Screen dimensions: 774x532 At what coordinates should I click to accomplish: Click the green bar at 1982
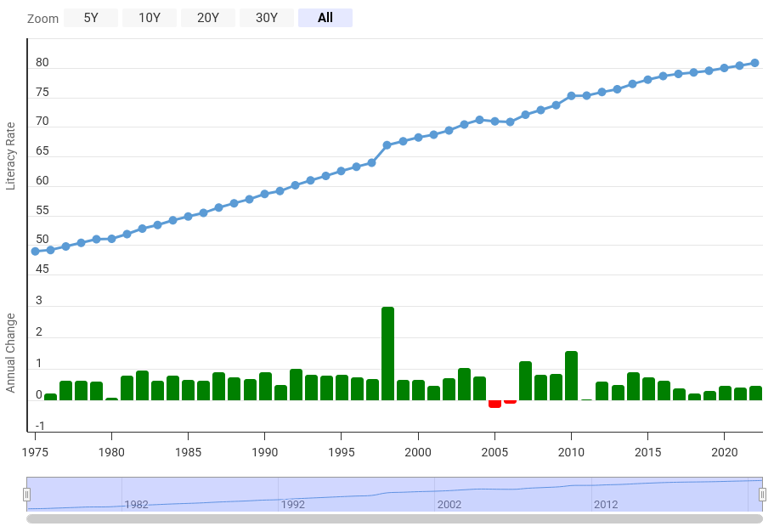(x=142, y=385)
